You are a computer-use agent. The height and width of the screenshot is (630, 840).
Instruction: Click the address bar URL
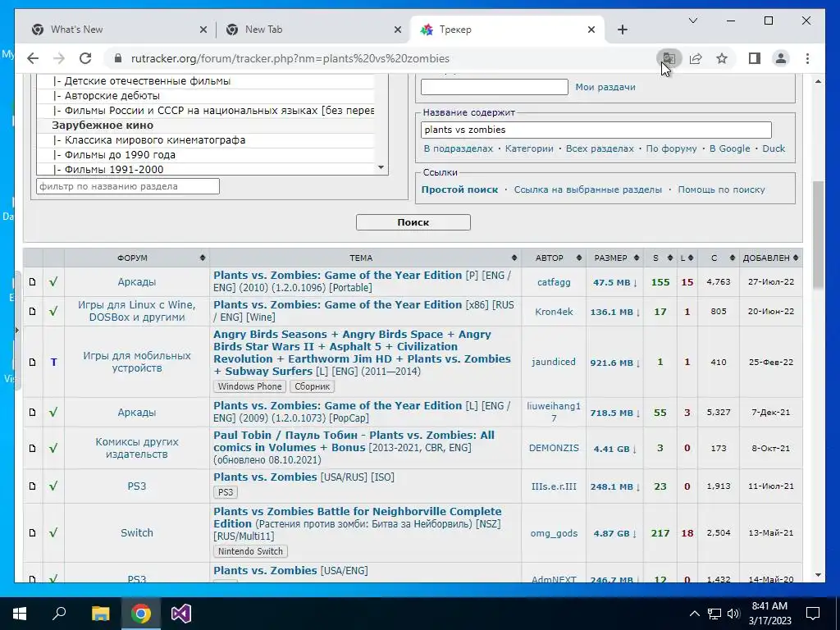290,58
